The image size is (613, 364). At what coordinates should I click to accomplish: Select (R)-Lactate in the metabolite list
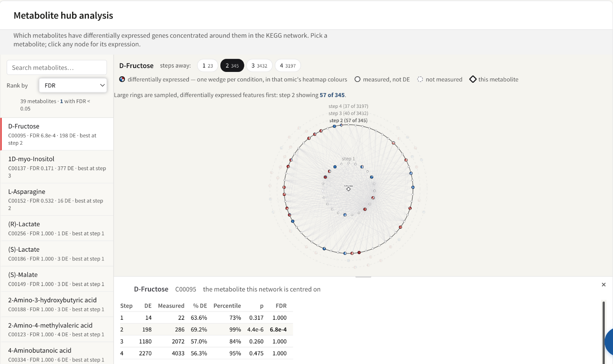click(x=57, y=228)
